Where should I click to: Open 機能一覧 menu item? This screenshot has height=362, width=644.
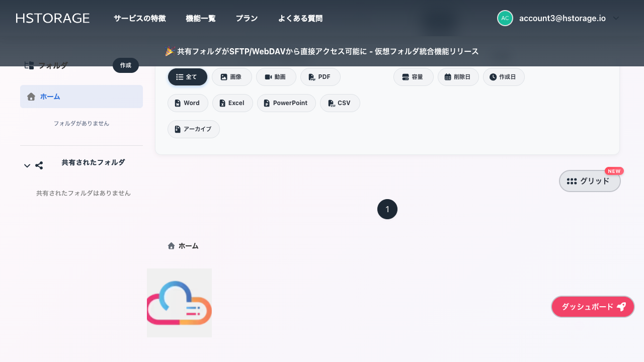coord(201,19)
